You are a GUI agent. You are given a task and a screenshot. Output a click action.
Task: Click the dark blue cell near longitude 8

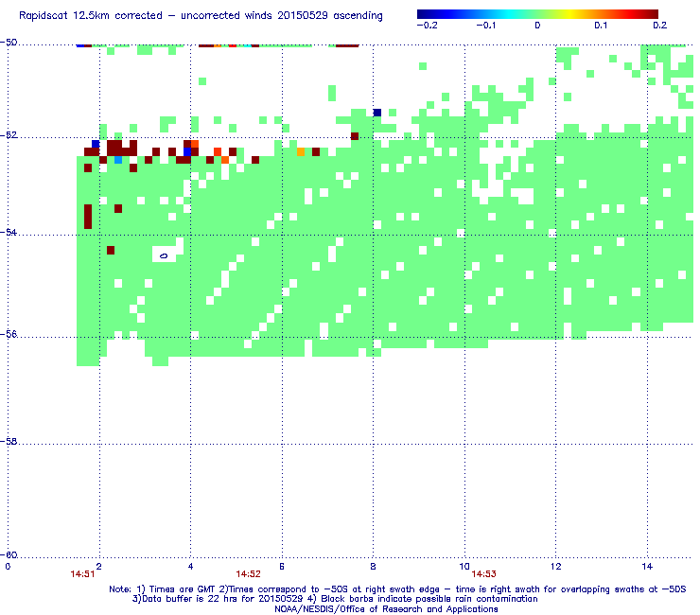click(377, 112)
